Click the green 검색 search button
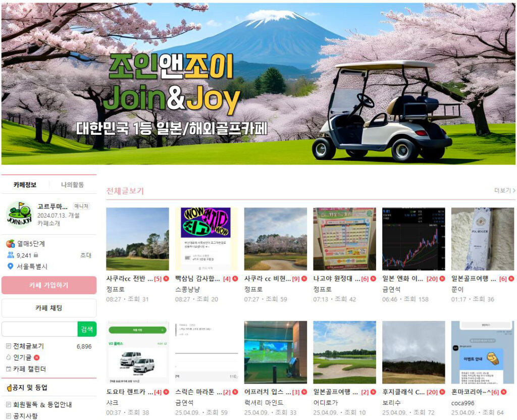 pos(87,329)
